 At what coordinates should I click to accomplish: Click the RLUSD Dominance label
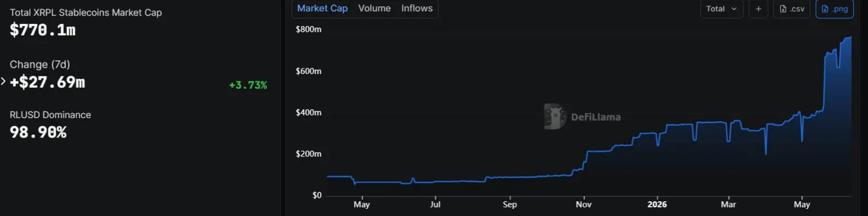[x=50, y=115]
